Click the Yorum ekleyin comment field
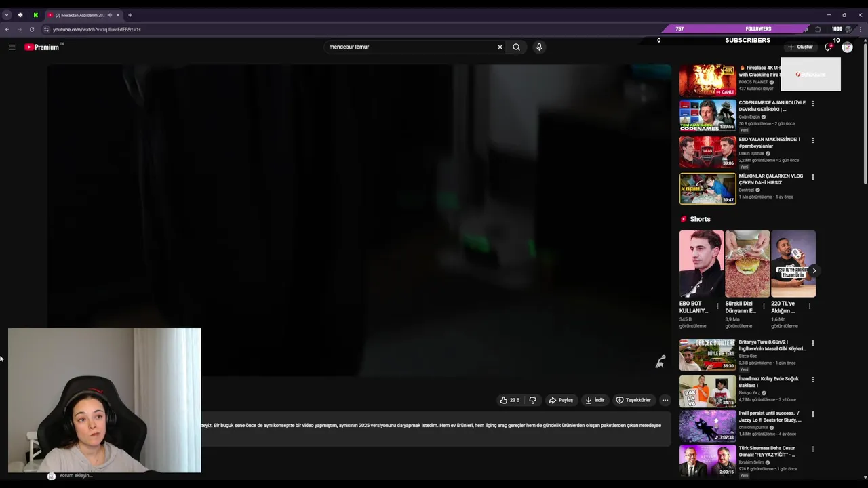The height and width of the screenshot is (488, 868). click(75, 476)
